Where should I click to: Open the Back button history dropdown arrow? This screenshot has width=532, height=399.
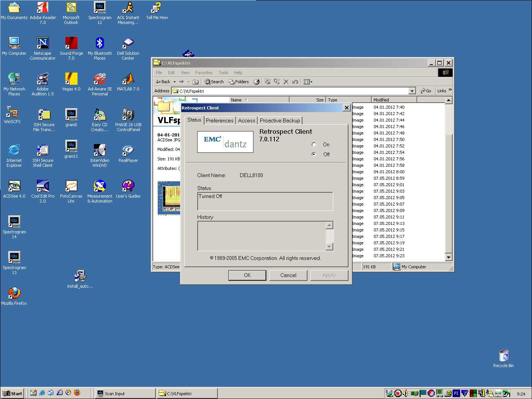point(174,82)
